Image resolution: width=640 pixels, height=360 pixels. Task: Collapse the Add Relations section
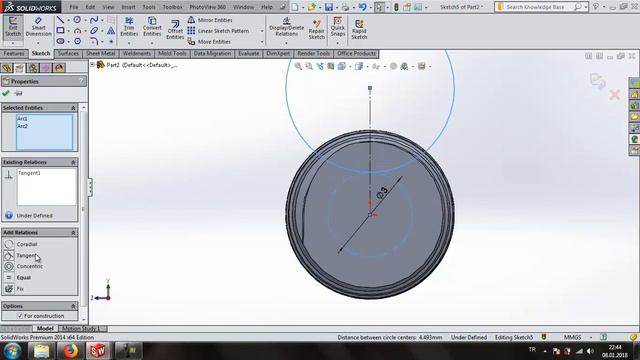click(x=73, y=233)
